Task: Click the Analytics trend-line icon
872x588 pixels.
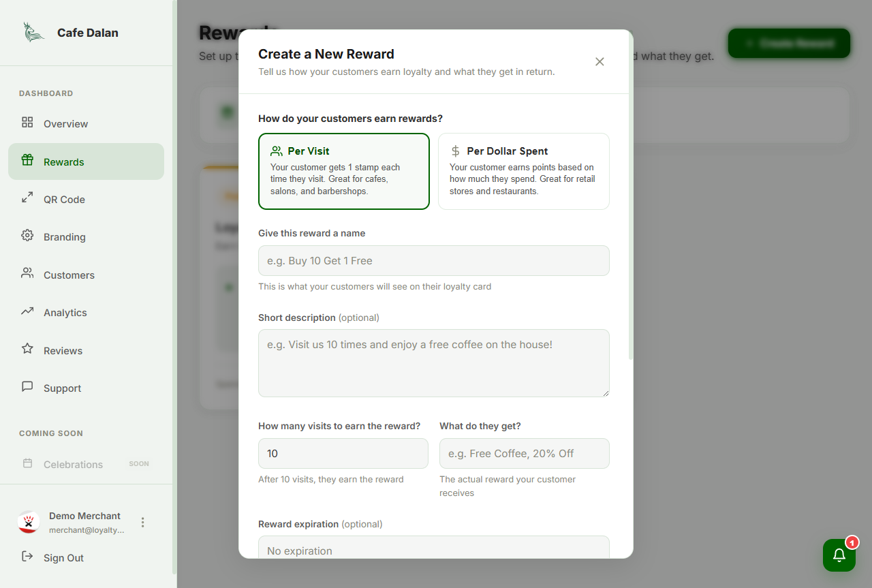Action: click(x=27, y=311)
